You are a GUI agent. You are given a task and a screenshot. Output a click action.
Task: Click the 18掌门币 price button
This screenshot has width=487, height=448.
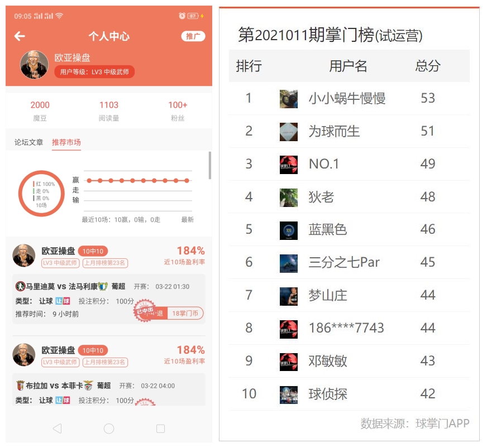185,314
